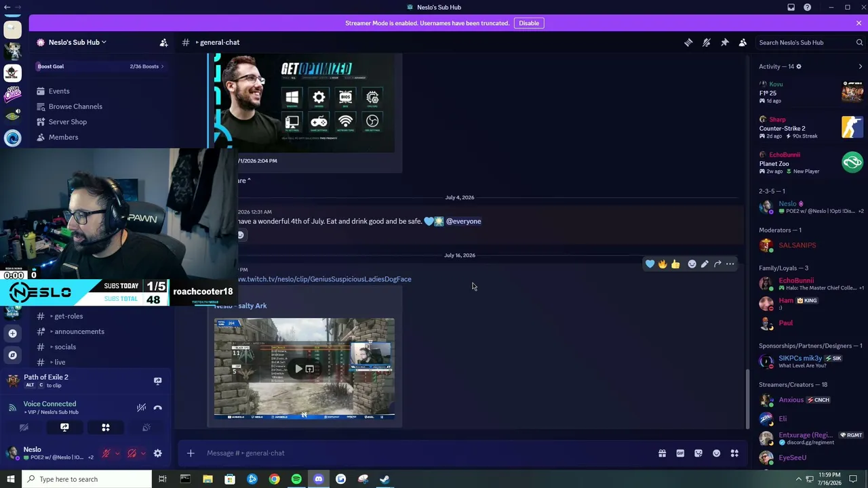
Task: Open the sticker picker
Action: (x=698, y=453)
